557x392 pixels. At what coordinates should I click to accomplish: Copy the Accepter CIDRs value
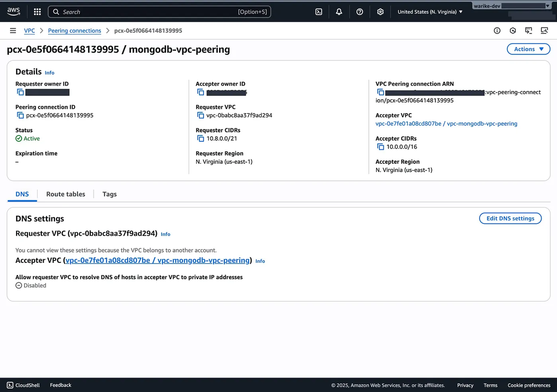(380, 147)
